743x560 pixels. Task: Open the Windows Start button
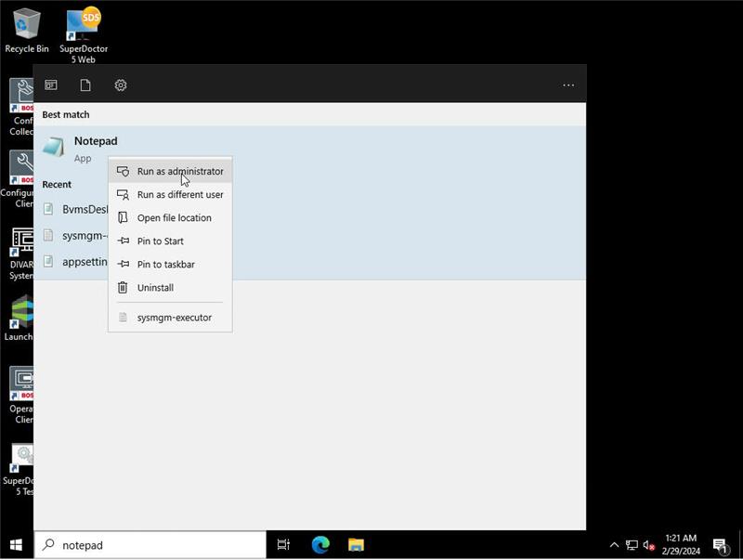coord(17,545)
